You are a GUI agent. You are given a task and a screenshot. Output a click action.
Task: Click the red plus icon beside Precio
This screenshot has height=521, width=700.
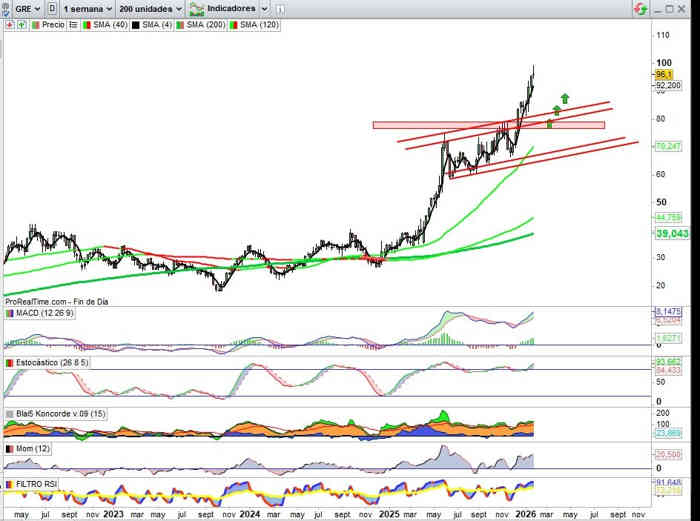tap(10, 24)
